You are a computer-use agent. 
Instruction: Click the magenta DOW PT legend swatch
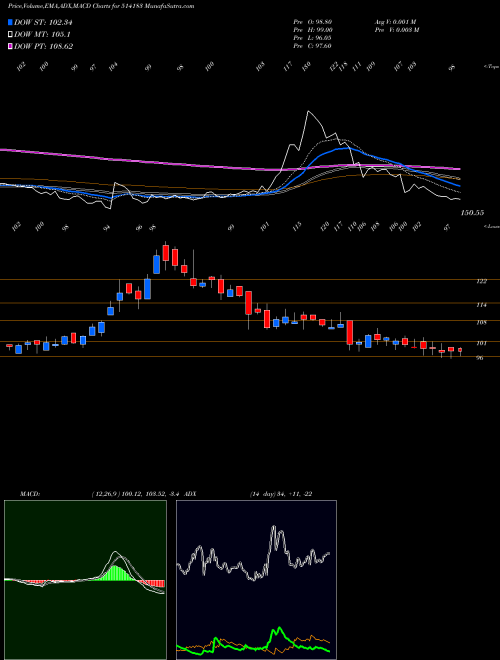click(x=11, y=46)
